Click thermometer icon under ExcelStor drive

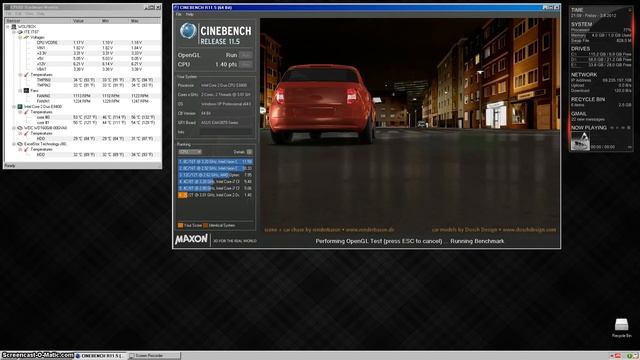26,149
